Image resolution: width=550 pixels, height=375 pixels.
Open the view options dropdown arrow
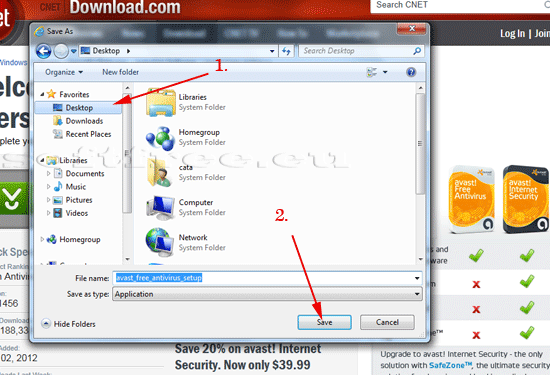[x=385, y=72]
